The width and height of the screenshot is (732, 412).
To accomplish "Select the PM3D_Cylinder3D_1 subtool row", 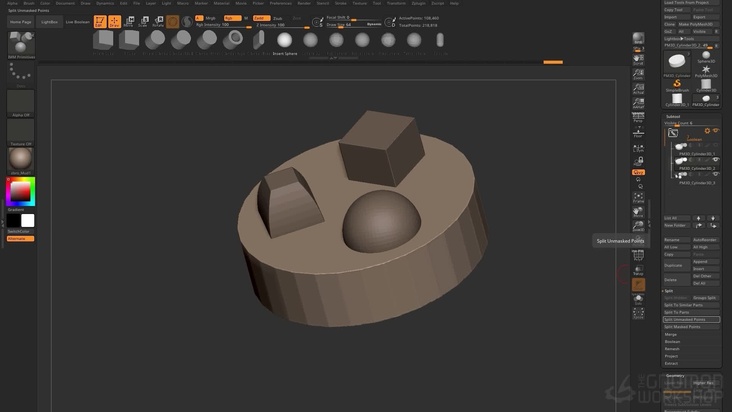I will point(696,148).
